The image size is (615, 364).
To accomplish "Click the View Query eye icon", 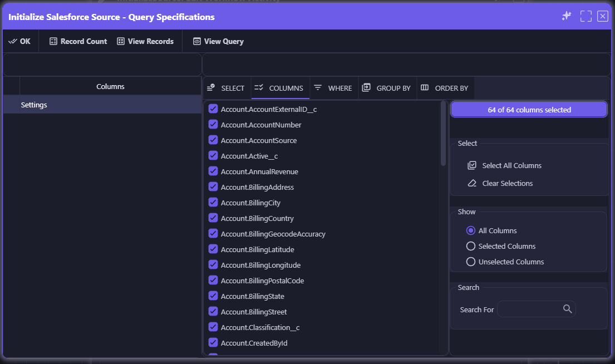I will pyautogui.click(x=197, y=41).
